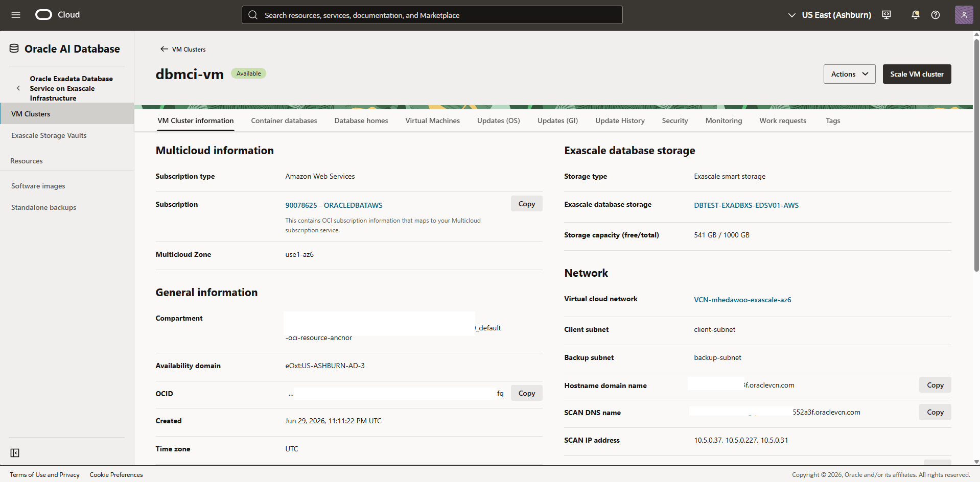This screenshot has height=482, width=980.
Task: Open the Actions dropdown
Action: [x=849, y=74]
